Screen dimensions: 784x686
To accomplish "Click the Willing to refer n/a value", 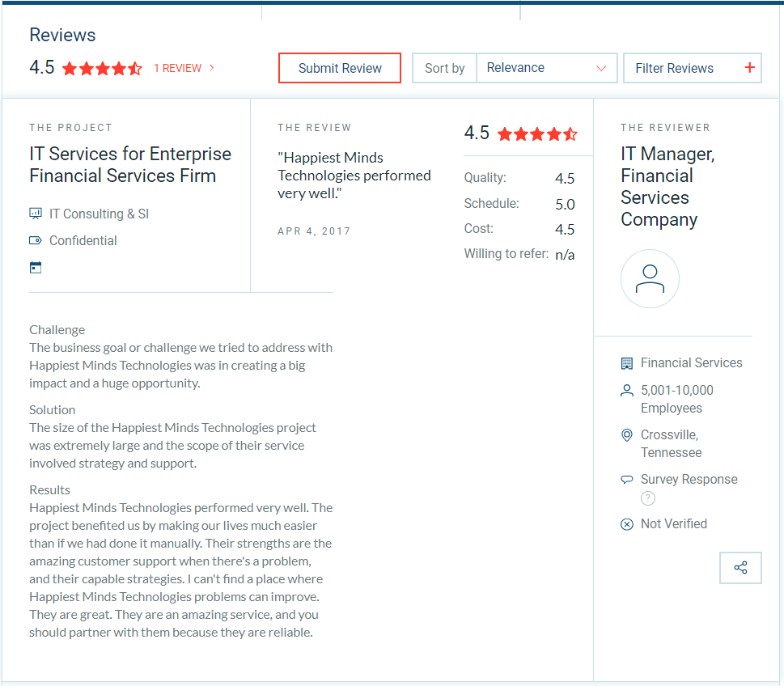I will (565, 255).
